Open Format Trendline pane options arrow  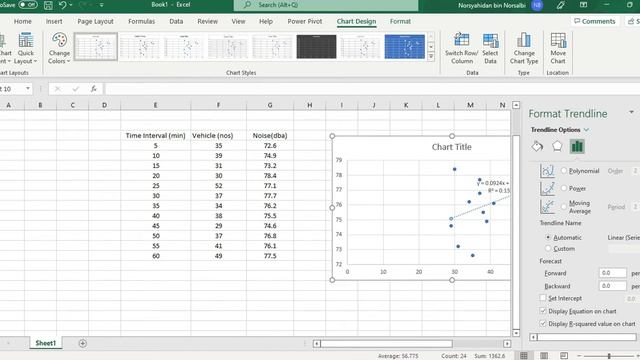pos(631,112)
